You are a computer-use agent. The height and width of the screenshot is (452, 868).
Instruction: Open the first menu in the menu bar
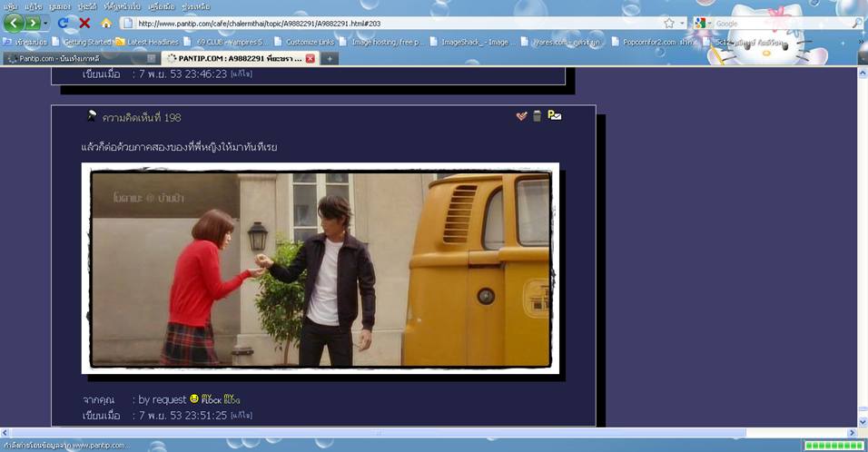(x=11, y=6)
